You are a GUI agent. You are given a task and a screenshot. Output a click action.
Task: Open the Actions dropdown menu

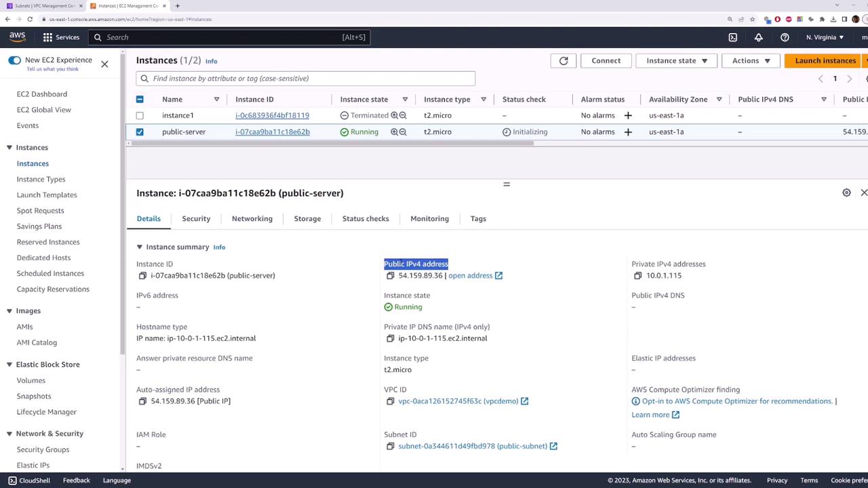751,60
